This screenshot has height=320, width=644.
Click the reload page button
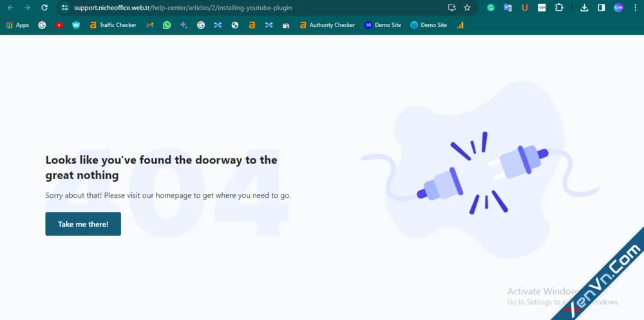(44, 8)
